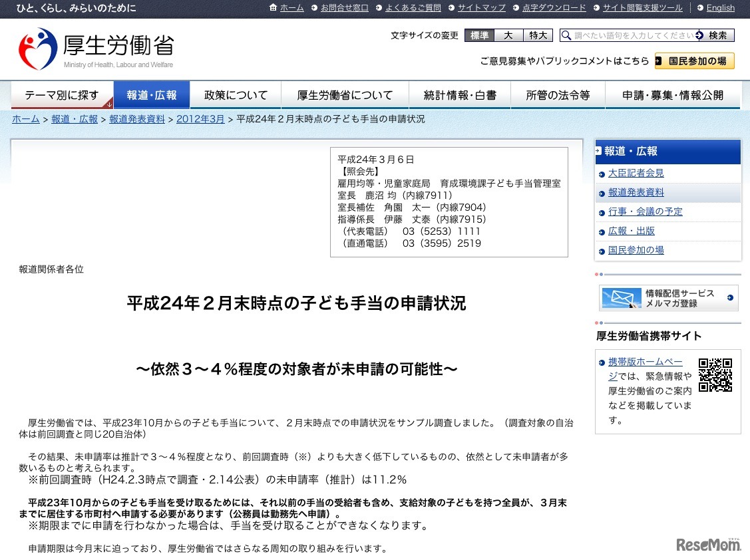Viewport: 750px width, 560px height.
Task: Click the home icon in top bar
Action: click(x=274, y=8)
